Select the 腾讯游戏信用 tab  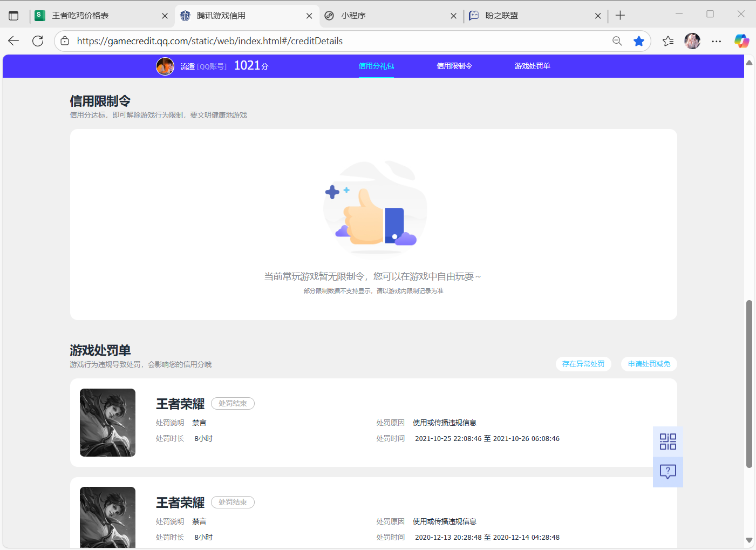point(247,16)
